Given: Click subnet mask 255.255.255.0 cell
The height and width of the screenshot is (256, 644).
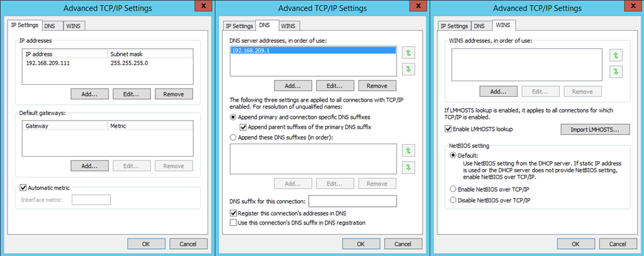Looking at the screenshot, I should click(x=129, y=64).
